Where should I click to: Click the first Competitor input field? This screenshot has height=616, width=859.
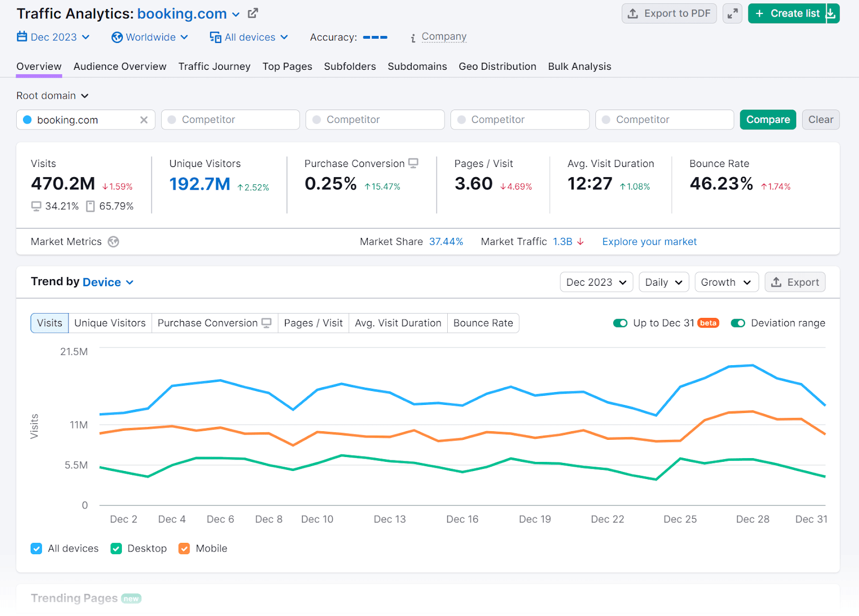pyautogui.click(x=230, y=119)
